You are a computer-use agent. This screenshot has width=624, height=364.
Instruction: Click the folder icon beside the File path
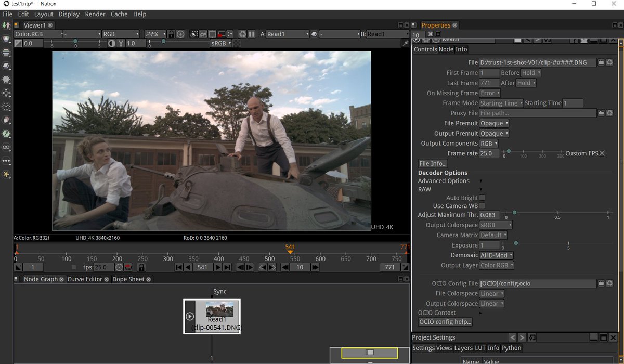[602, 62]
